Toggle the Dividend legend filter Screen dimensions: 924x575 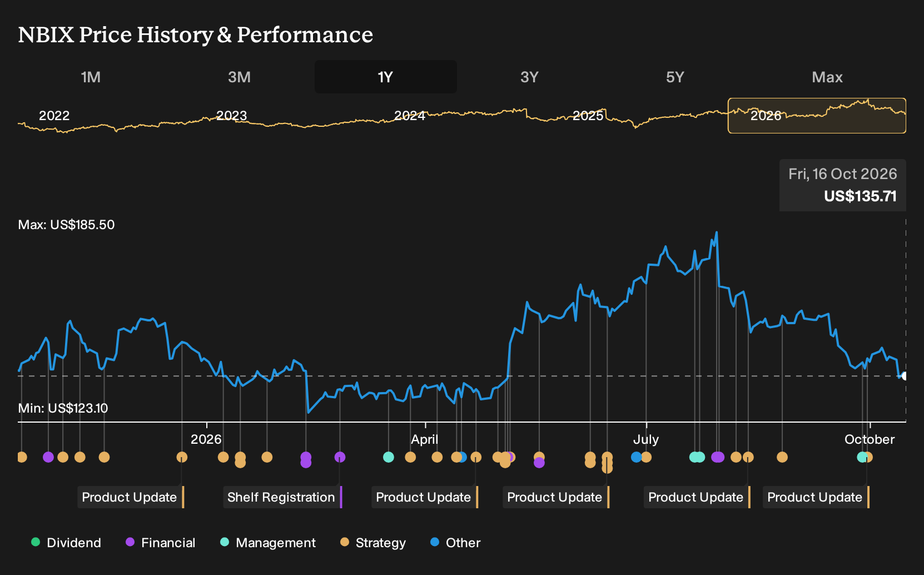pyautogui.click(x=66, y=543)
